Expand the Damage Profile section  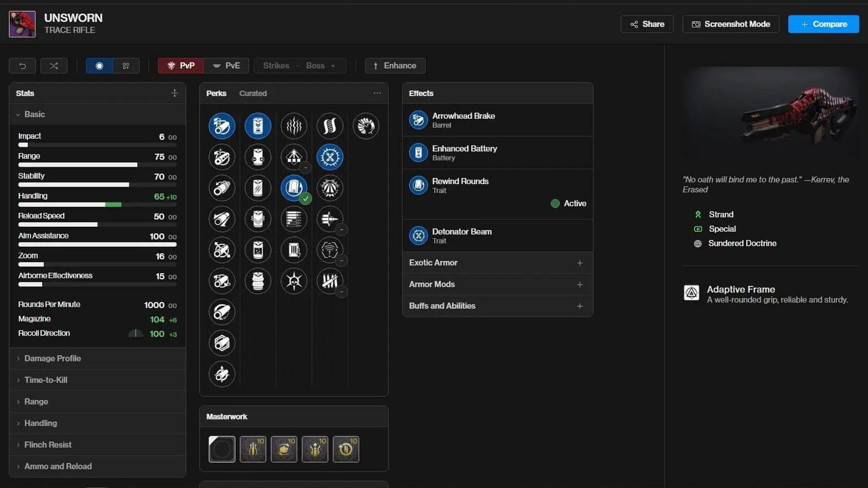(x=97, y=358)
